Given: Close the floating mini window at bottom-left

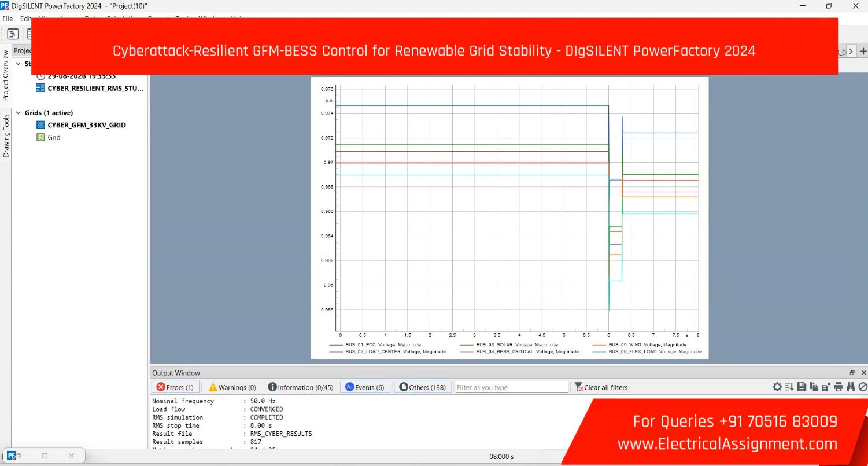Looking at the screenshot, I should tap(71, 456).
